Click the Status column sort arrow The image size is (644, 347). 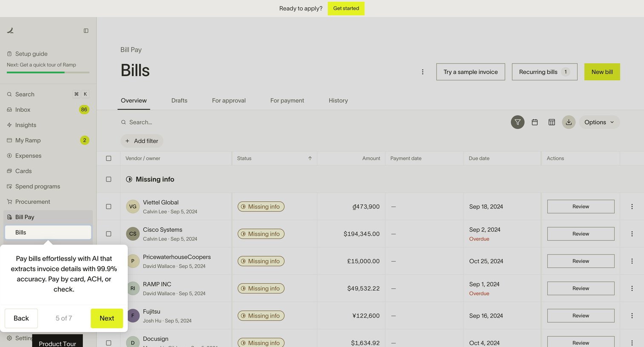click(x=310, y=159)
